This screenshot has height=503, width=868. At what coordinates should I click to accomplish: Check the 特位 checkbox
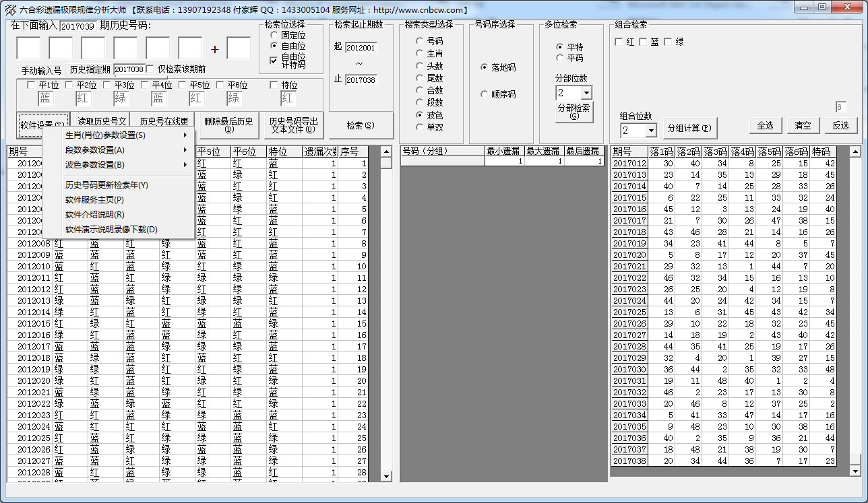coord(274,86)
